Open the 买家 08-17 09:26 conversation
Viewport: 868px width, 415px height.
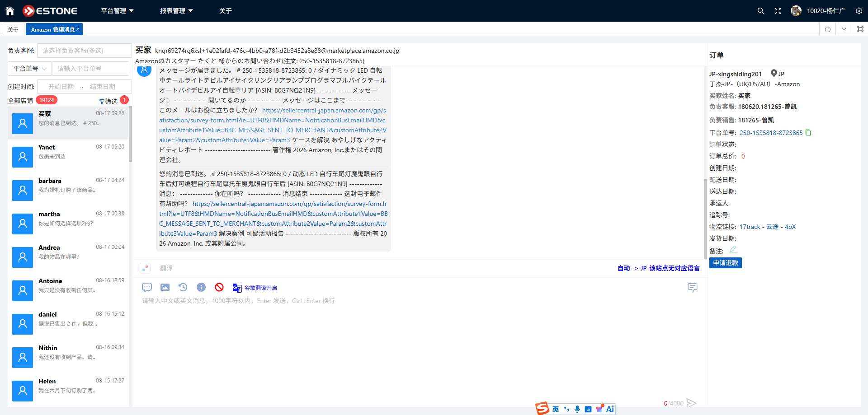click(x=68, y=123)
